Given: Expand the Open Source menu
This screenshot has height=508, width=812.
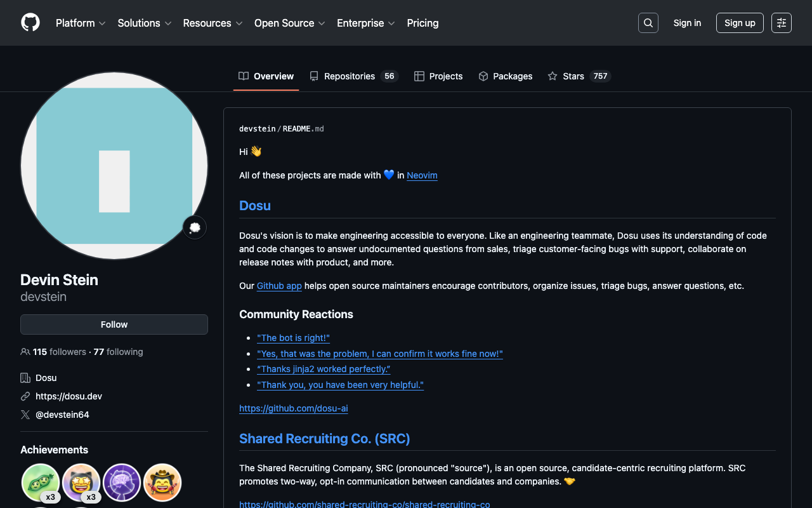Looking at the screenshot, I should coord(290,23).
